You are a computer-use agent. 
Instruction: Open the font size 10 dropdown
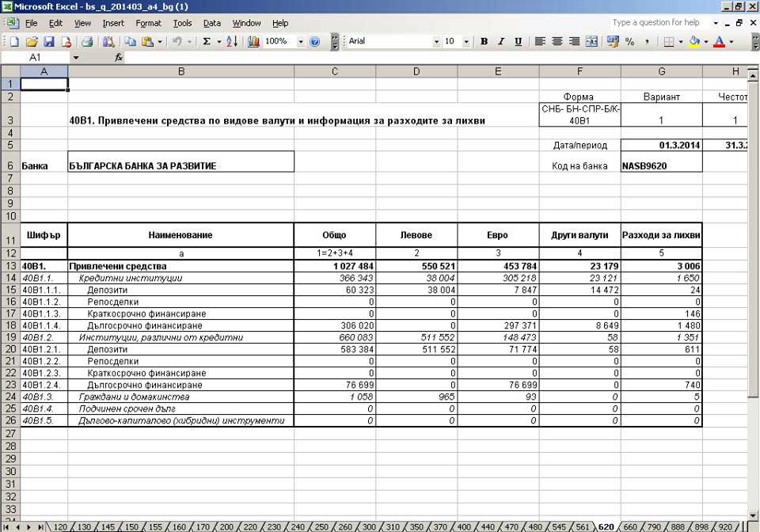tap(466, 42)
